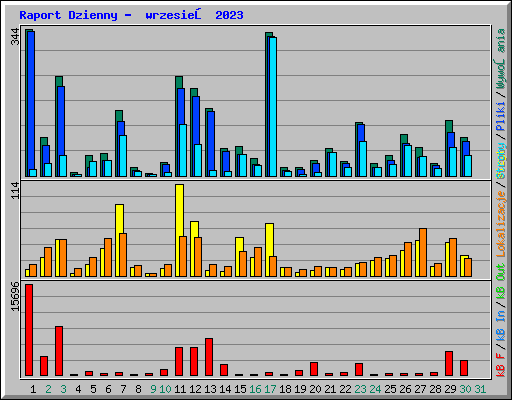Select the Pliki legend text

(x=500, y=117)
